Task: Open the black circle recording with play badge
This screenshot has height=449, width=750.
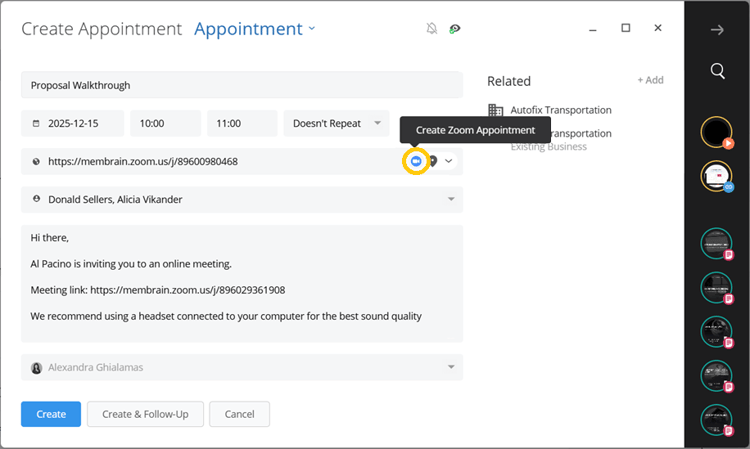Action: tap(716, 131)
